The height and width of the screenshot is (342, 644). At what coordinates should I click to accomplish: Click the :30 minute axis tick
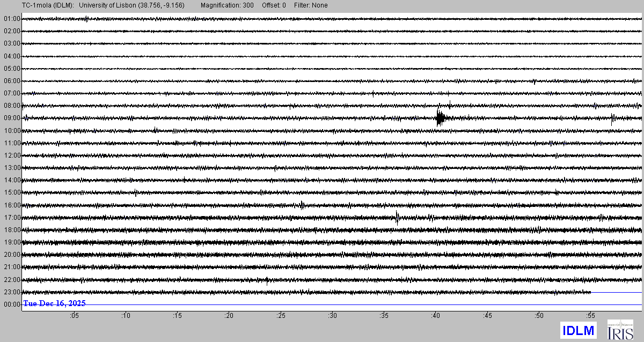[x=333, y=316]
